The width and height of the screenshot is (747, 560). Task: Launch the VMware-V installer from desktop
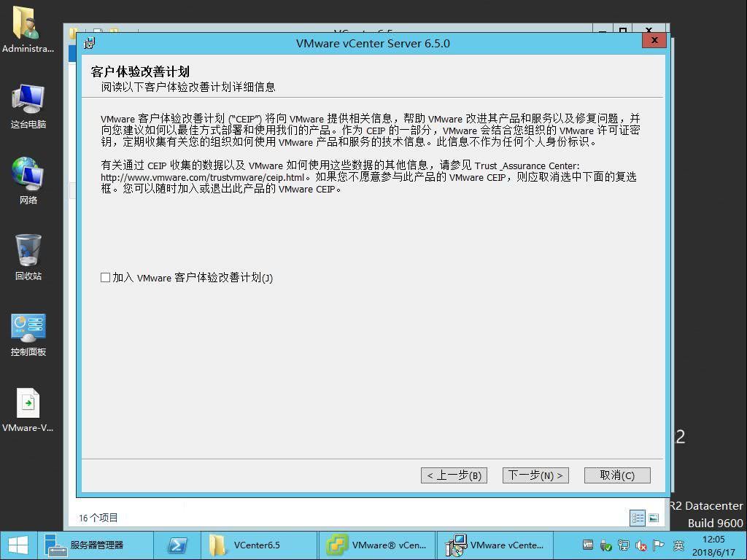click(28, 406)
